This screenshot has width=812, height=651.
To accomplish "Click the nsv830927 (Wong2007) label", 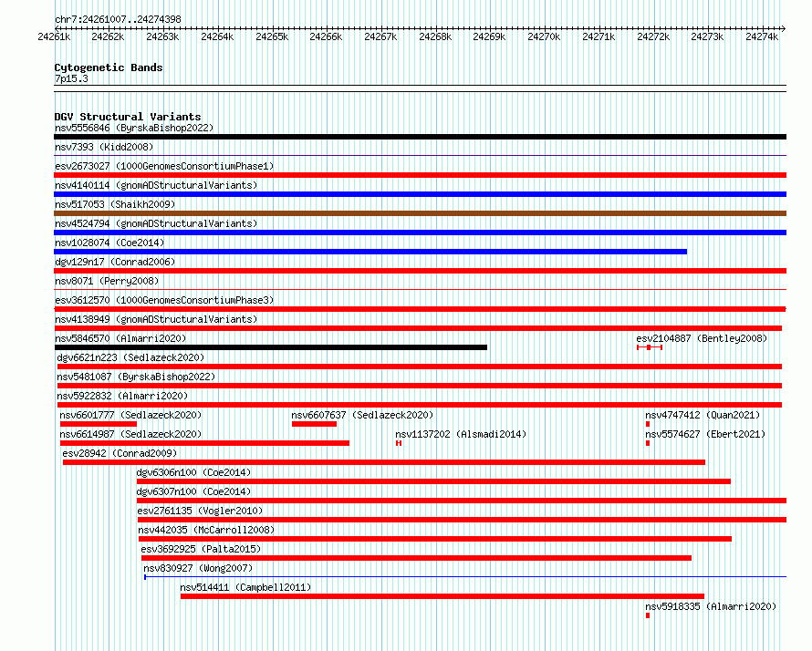I will (x=198, y=568).
